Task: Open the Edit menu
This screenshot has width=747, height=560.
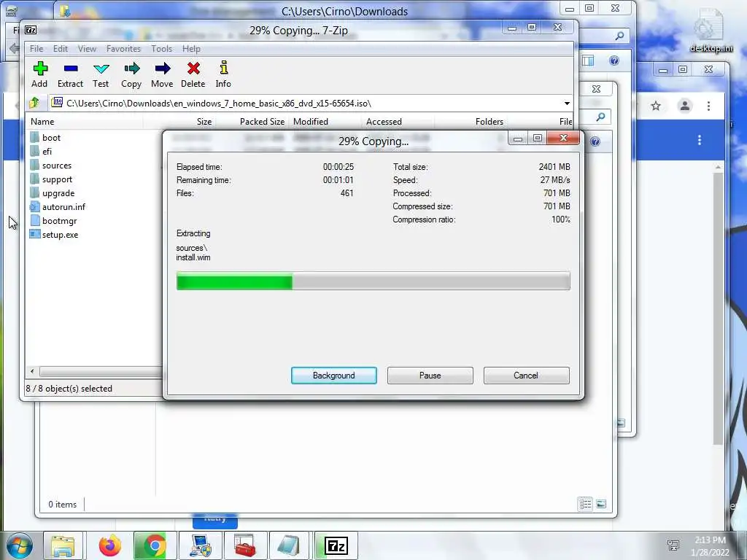Action: (60, 49)
